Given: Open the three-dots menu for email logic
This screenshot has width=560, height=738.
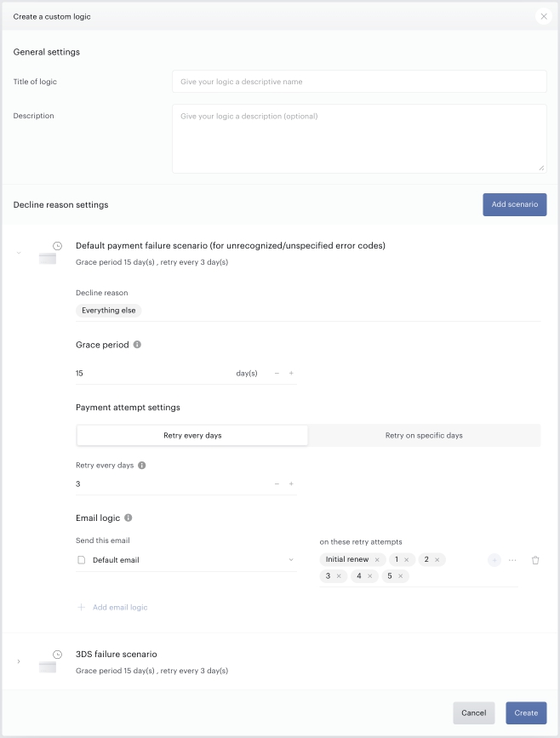Looking at the screenshot, I should coord(512,560).
